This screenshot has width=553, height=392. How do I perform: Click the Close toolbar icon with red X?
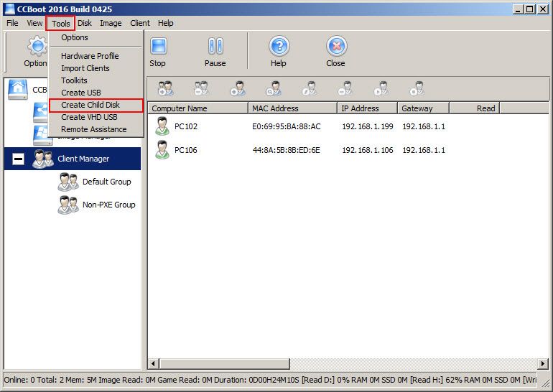pyautogui.click(x=336, y=46)
